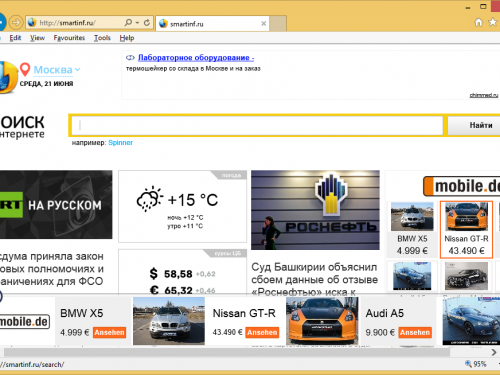Click the mobile.de logo in sidebar
The width and height of the screenshot is (500, 375).
(x=462, y=186)
